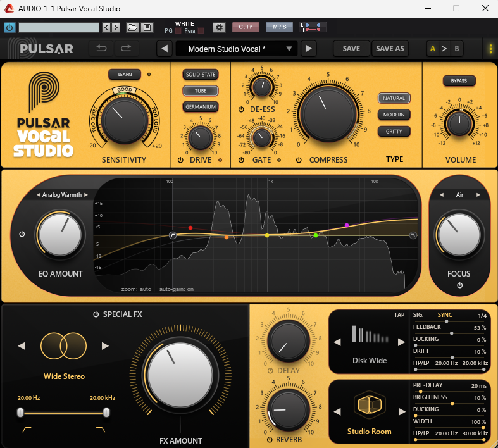Click the high-pass filter node on EQ
The height and width of the screenshot is (448, 498).
173,235
